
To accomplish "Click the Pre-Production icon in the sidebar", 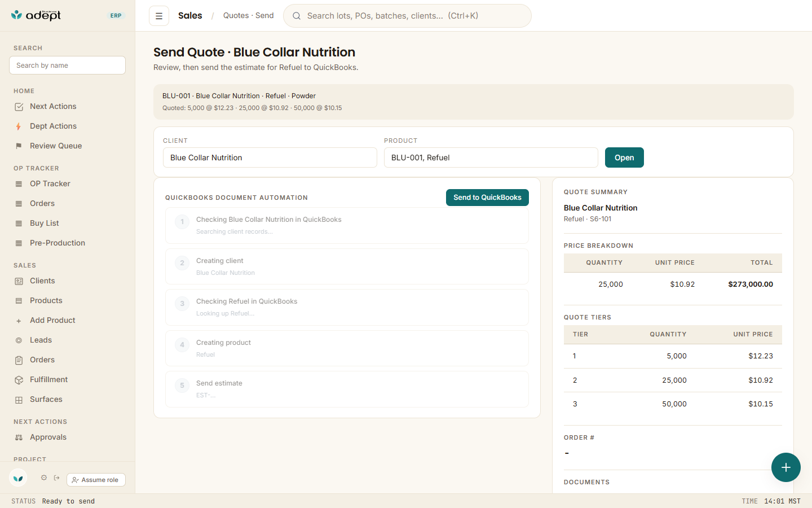I will coord(19,243).
